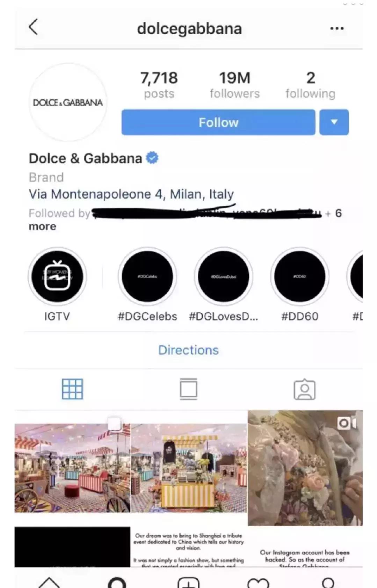Open the Dolce & Gabbana profile picture
Screen dimensions: 377x588
click(x=68, y=102)
